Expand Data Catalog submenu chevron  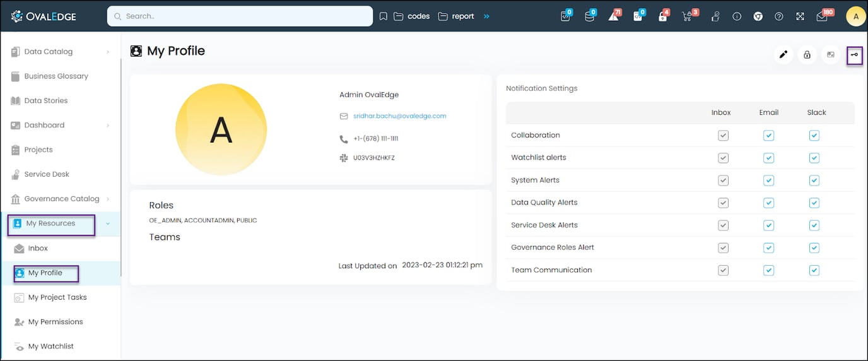[108, 52]
